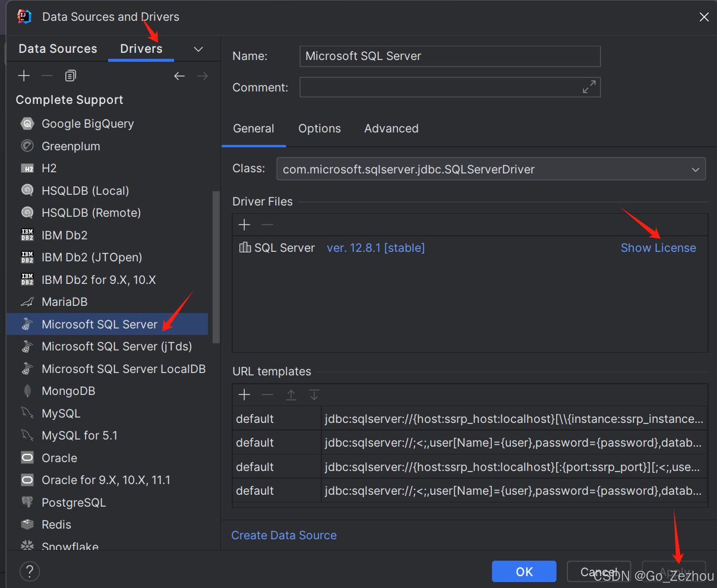The height and width of the screenshot is (588, 717).
Task: Click the MongoDB leaf icon
Action: [x=27, y=391]
